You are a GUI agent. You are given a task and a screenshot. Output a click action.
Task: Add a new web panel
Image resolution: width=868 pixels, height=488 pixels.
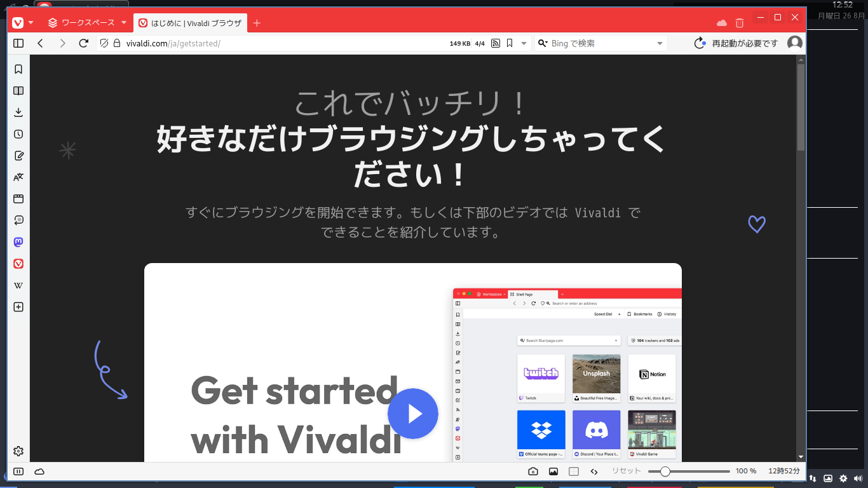point(18,307)
